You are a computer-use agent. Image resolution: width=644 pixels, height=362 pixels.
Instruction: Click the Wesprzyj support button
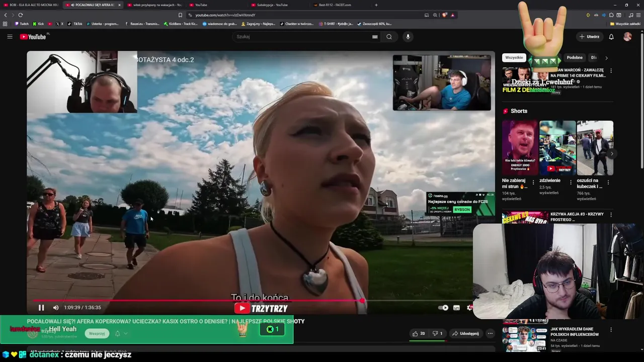pyautogui.click(x=97, y=333)
